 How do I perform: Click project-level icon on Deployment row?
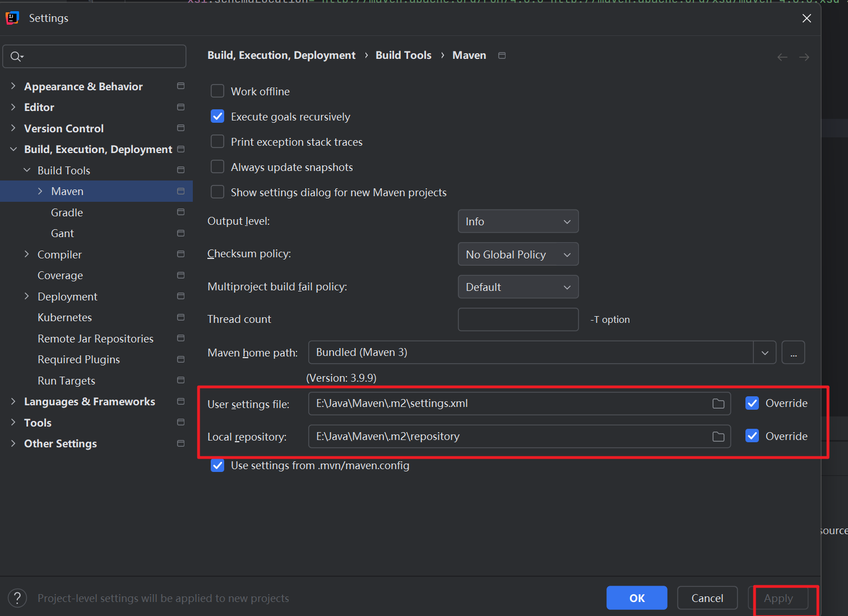[180, 296]
